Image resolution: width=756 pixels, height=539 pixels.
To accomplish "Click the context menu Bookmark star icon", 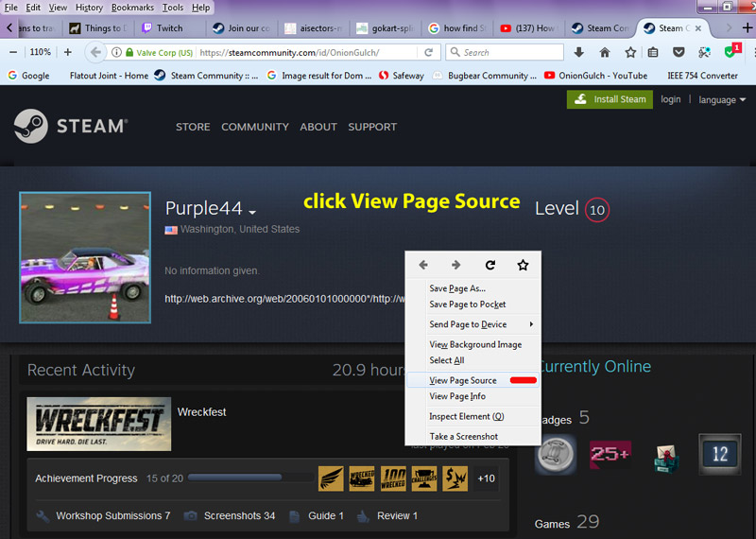I will [523, 265].
